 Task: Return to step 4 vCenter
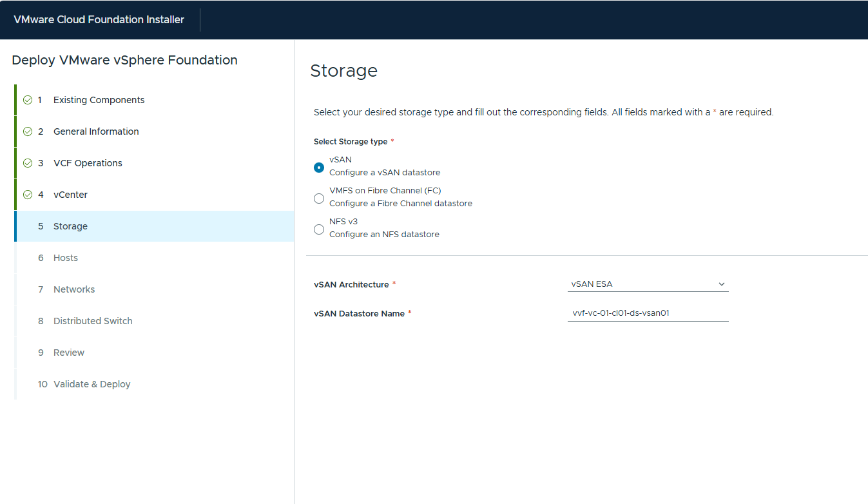click(70, 195)
